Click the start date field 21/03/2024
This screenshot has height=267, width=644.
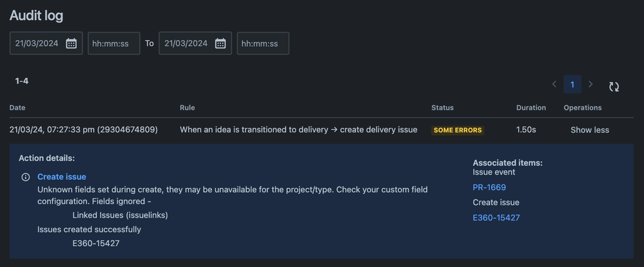click(x=46, y=44)
